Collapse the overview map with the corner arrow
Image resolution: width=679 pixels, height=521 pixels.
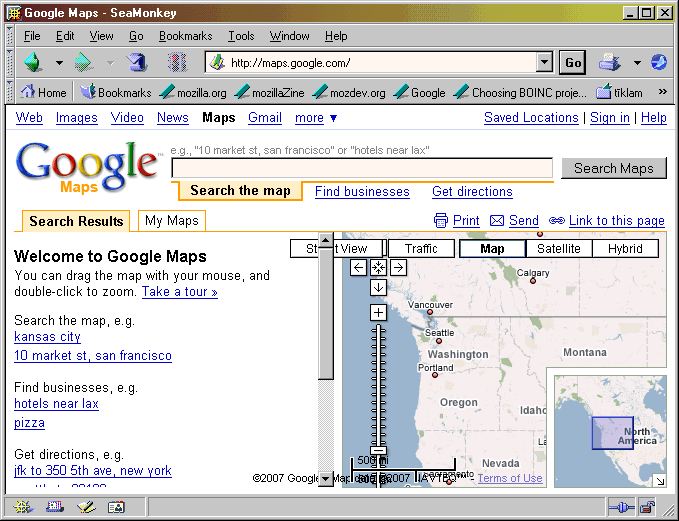(x=660, y=481)
